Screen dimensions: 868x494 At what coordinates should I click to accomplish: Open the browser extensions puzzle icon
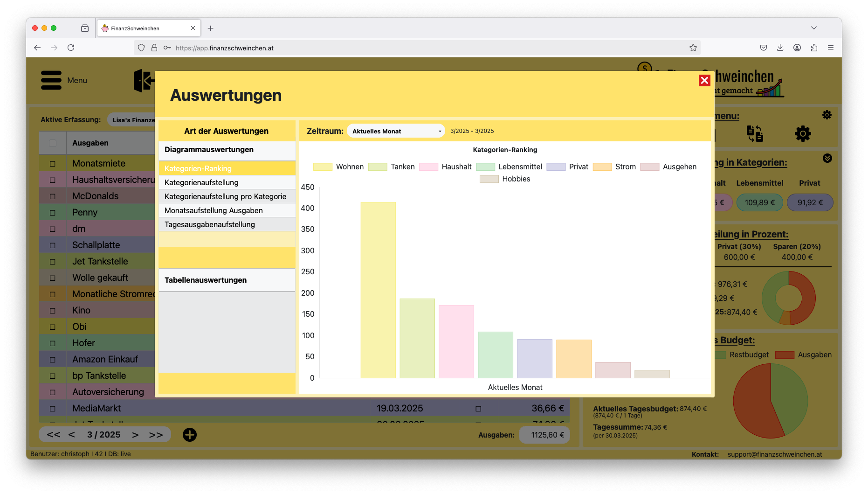[x=814, y=48]
